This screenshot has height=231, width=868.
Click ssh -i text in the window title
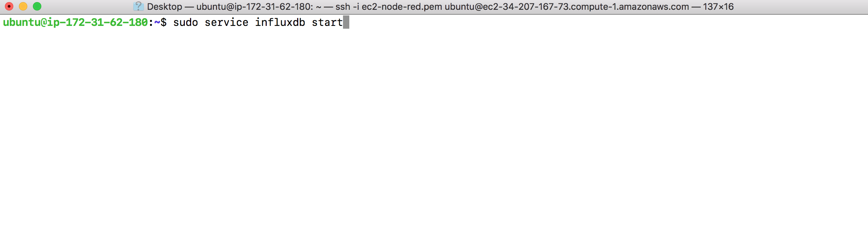(347, 7)
